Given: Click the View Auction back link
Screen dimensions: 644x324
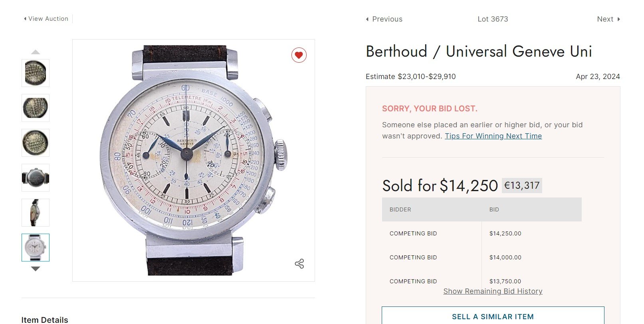Looking at the screenshot, I should point(46,19).
